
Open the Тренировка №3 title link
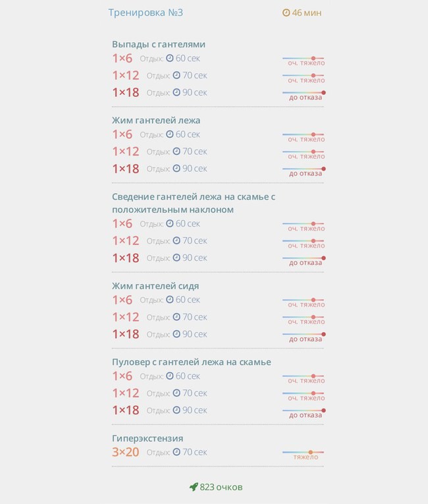(146, 13)
